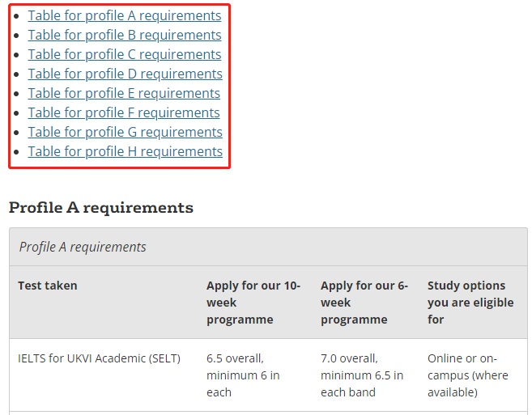Click the Online or on-campus cell
The image size is (532, 415).
coord(468,375)
